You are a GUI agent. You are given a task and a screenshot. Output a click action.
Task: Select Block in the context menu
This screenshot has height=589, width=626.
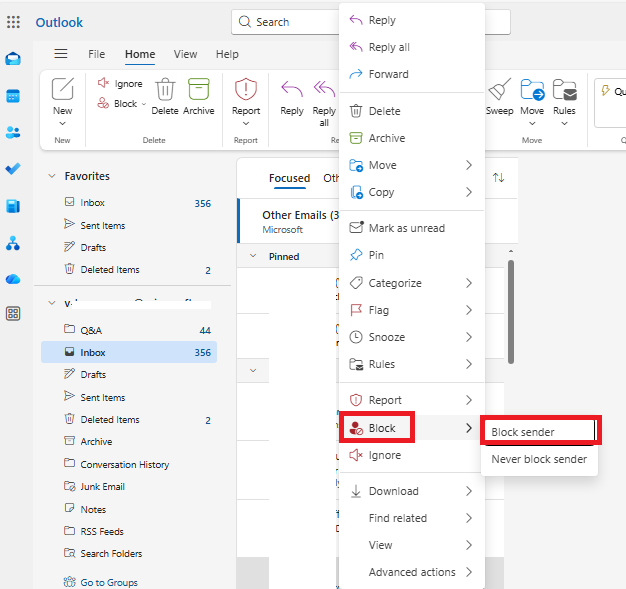point(412,428)
